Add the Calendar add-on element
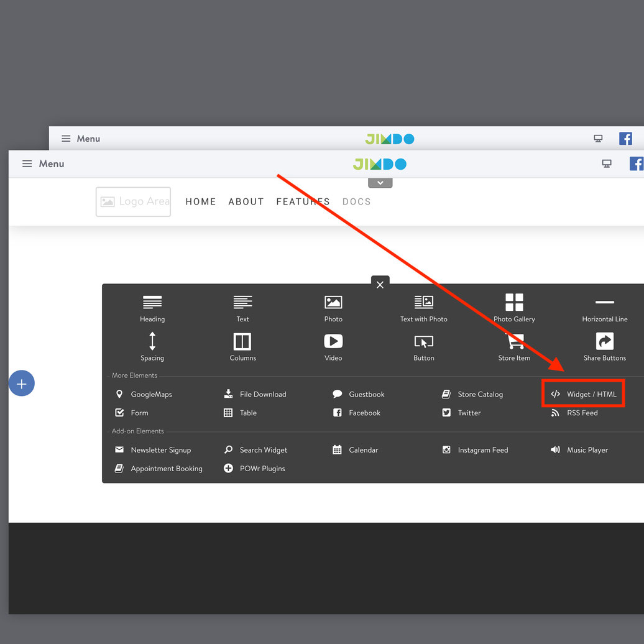The width and height of the screenshot is (644, 644). pos(355,449)
